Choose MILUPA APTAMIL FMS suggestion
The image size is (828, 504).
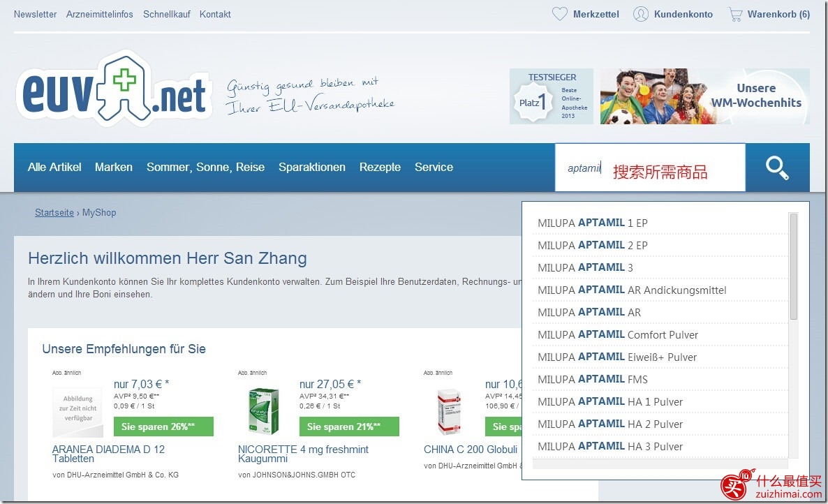coord(660,380)
